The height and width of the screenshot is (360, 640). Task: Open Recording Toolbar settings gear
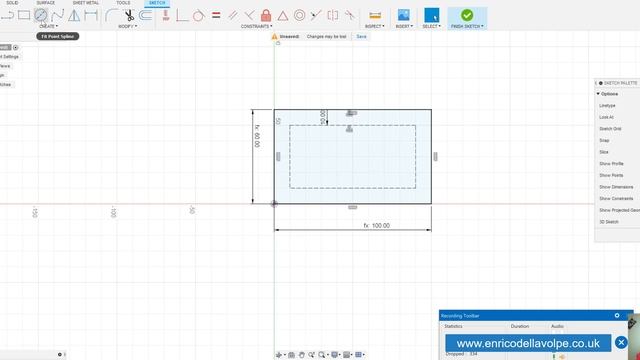tap(617, 316)
